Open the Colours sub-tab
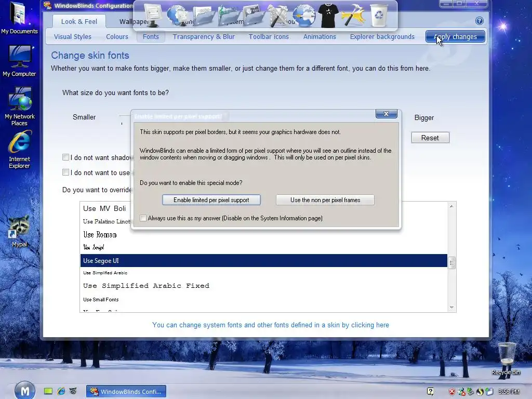The width and height of the screenshot is (532, 399). 117,37
